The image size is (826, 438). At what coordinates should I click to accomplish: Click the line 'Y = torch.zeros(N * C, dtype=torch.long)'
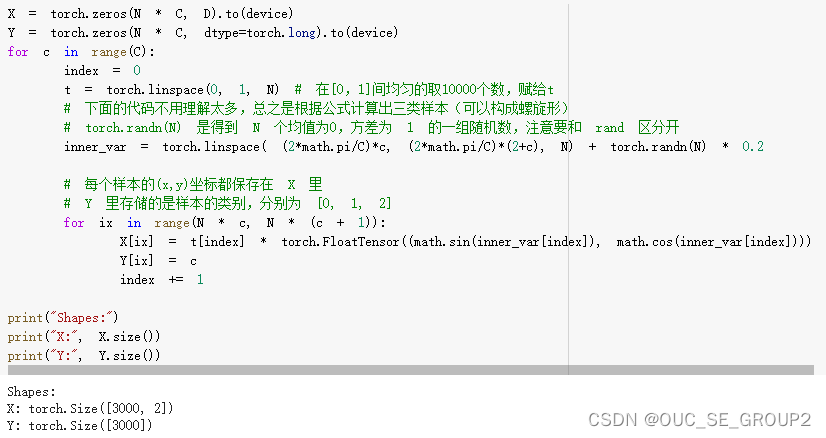pyautogui.click(x=203, y=33)
